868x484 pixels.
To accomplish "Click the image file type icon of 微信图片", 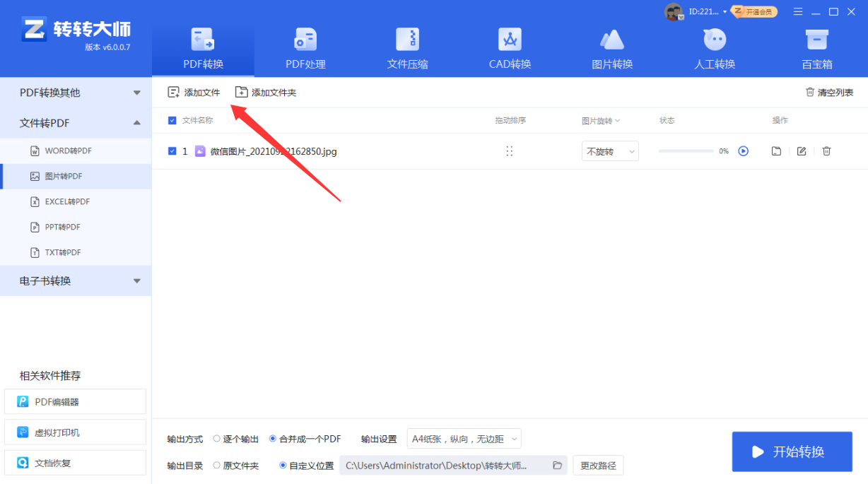I will click(x=200, y=151).
